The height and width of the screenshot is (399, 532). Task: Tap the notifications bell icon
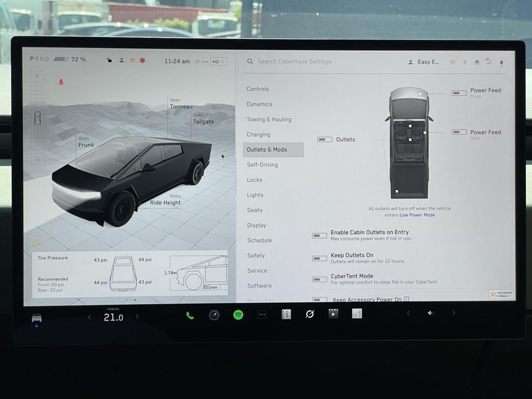click(501, 63)
